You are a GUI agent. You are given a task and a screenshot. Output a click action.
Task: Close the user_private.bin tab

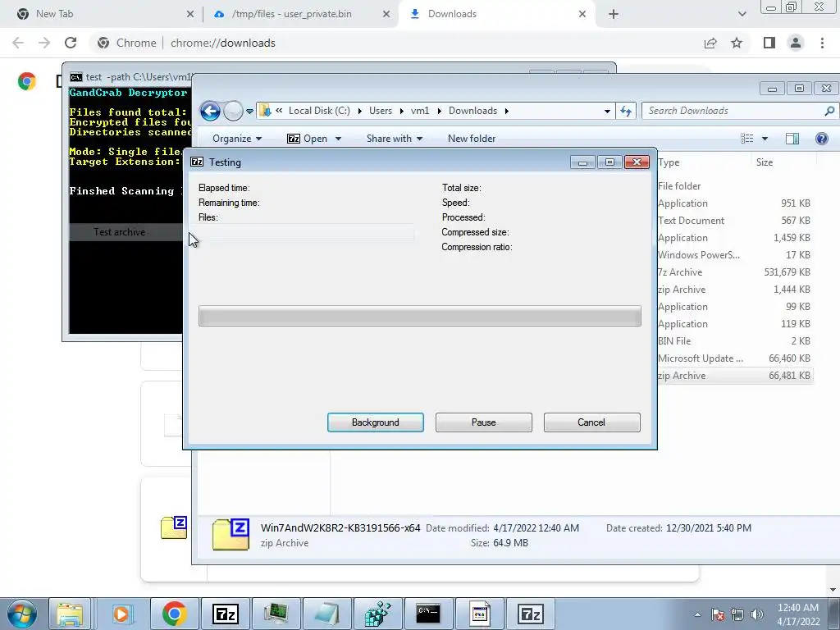point(386,14)
